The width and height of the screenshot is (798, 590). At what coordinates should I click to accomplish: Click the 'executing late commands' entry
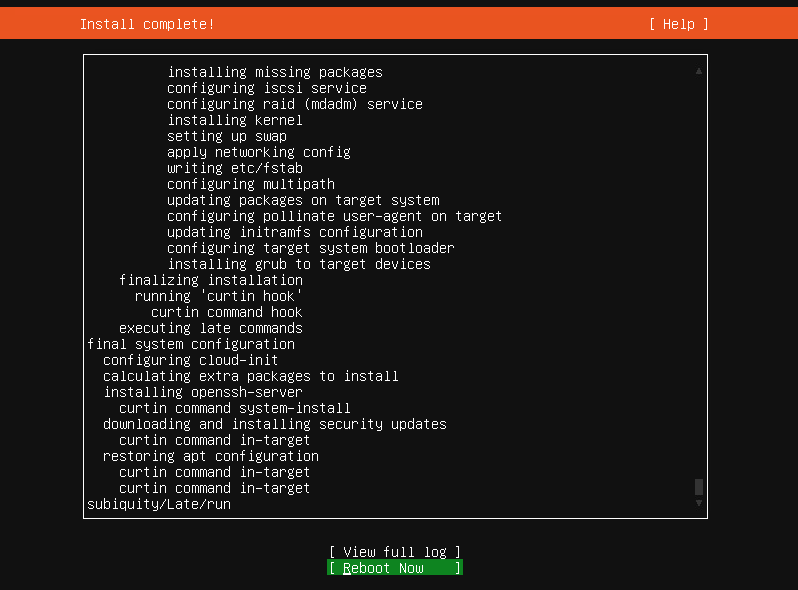[210, 328]
